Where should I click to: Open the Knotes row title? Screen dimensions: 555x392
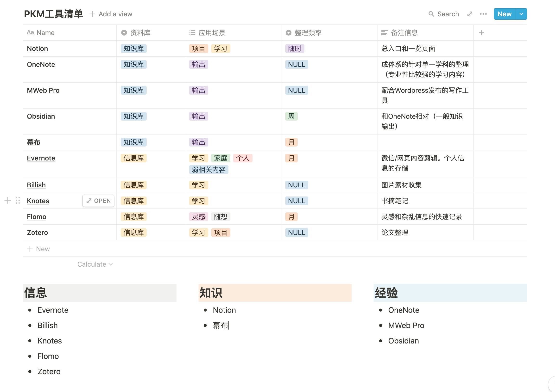coord(38,201)
